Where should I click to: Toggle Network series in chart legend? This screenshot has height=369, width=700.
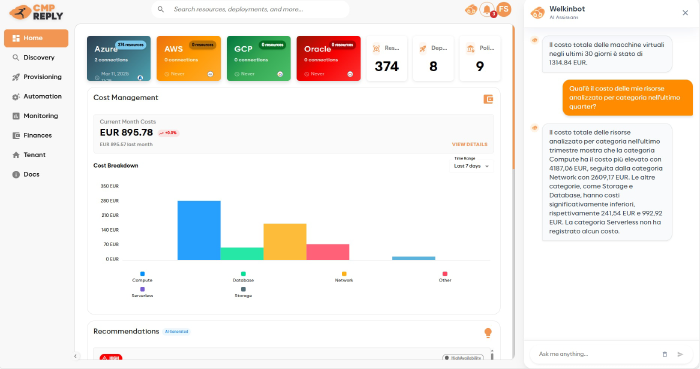(344, 277)
